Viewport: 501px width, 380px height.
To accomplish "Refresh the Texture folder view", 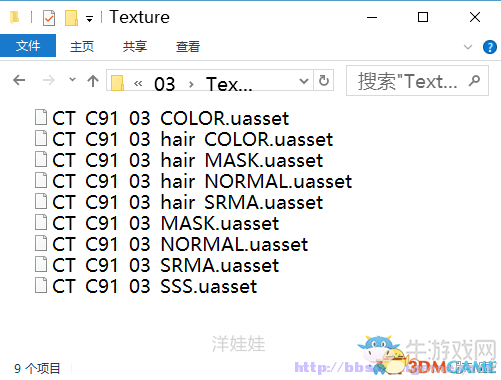I will (324, 80).
